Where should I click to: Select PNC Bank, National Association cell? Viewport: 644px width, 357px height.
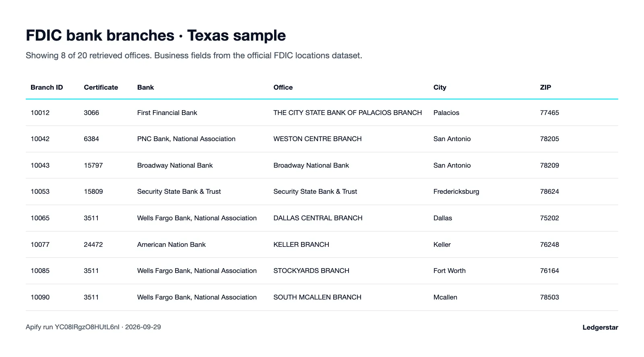(x=186, y=139)
